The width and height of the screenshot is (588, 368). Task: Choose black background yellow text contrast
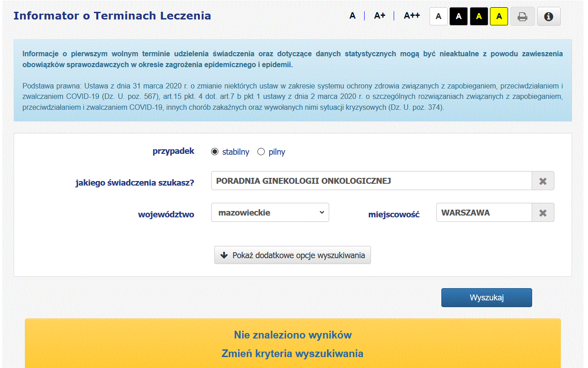(479, 16)
